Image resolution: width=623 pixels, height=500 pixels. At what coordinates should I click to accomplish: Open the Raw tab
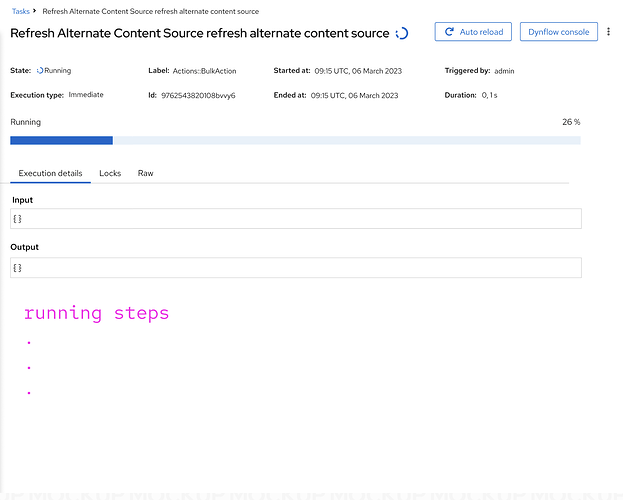pyautogui.click(x=146, y=173)
